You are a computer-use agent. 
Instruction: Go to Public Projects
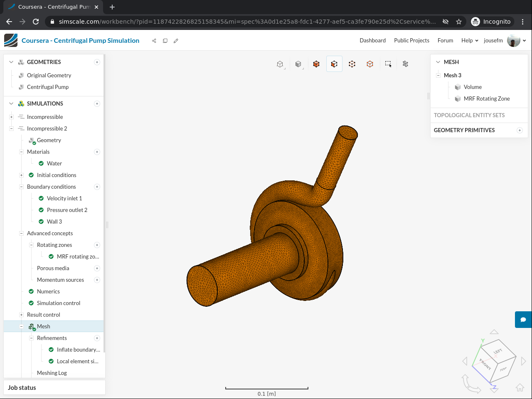tap(411, 40)
